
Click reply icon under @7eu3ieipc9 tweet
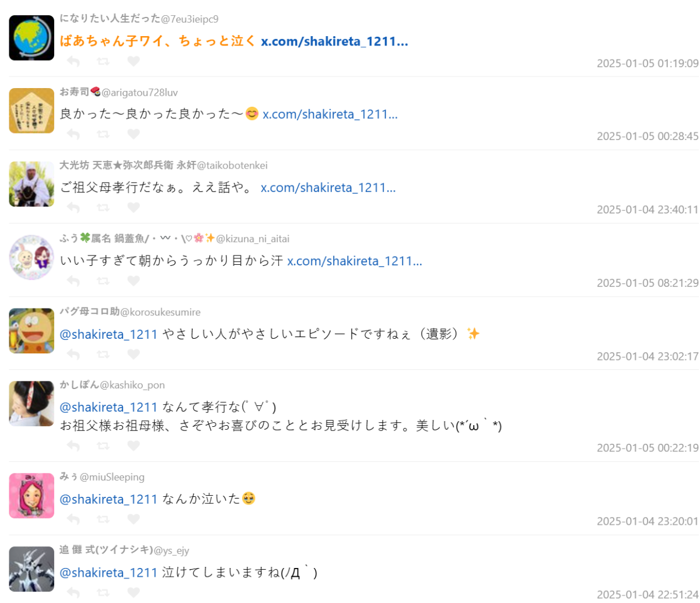click(x=73, y=61)
